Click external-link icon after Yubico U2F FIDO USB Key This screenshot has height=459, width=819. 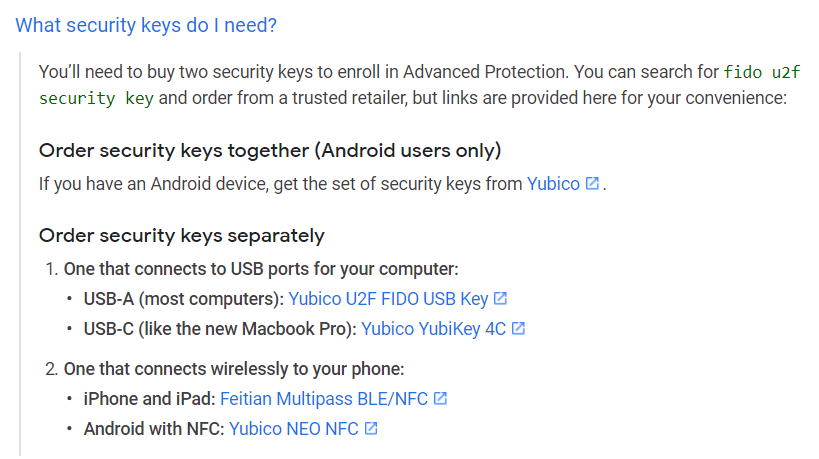point(500,298)
